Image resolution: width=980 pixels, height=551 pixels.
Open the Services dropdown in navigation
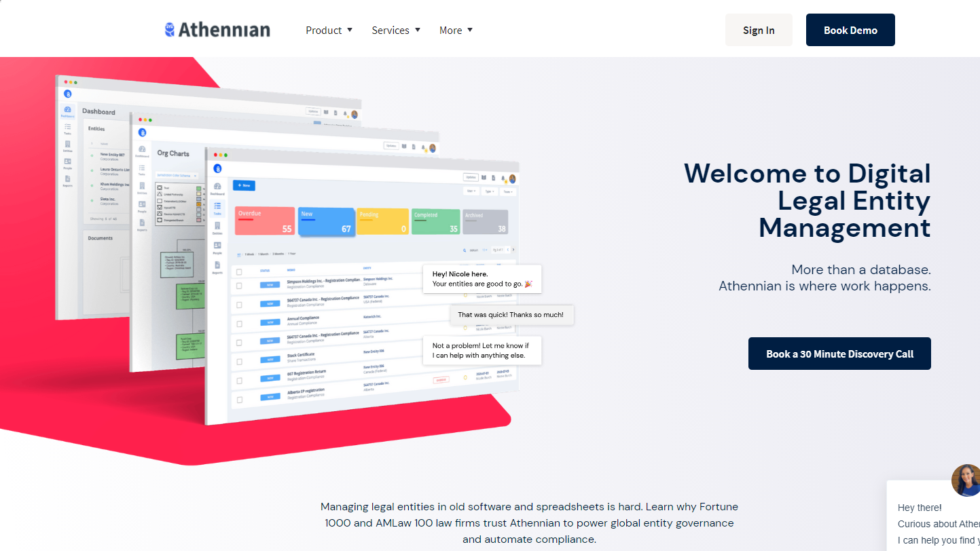click(396, 30)
